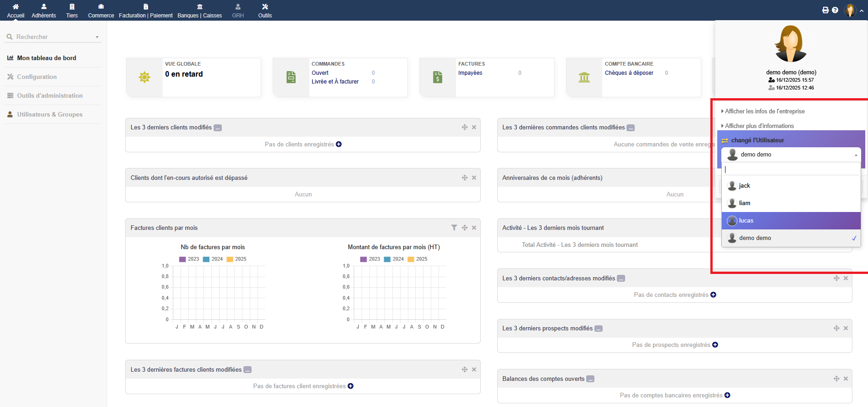Open the Commerce top menu
Viewport: 868px width, 407px height.
101,11
